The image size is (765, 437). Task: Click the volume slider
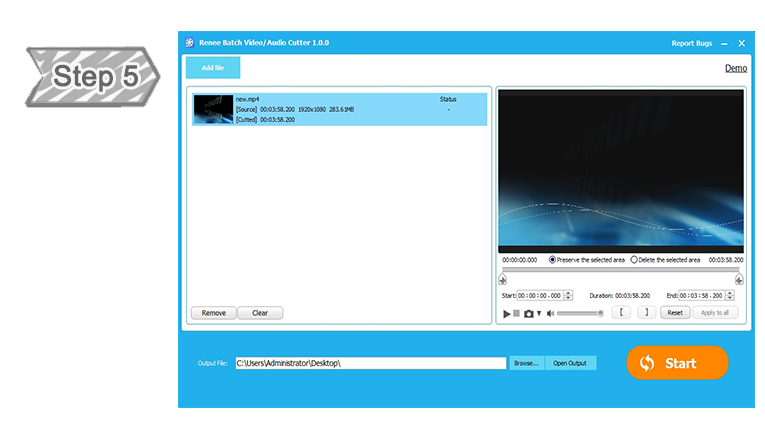click(x=580, y=314)
